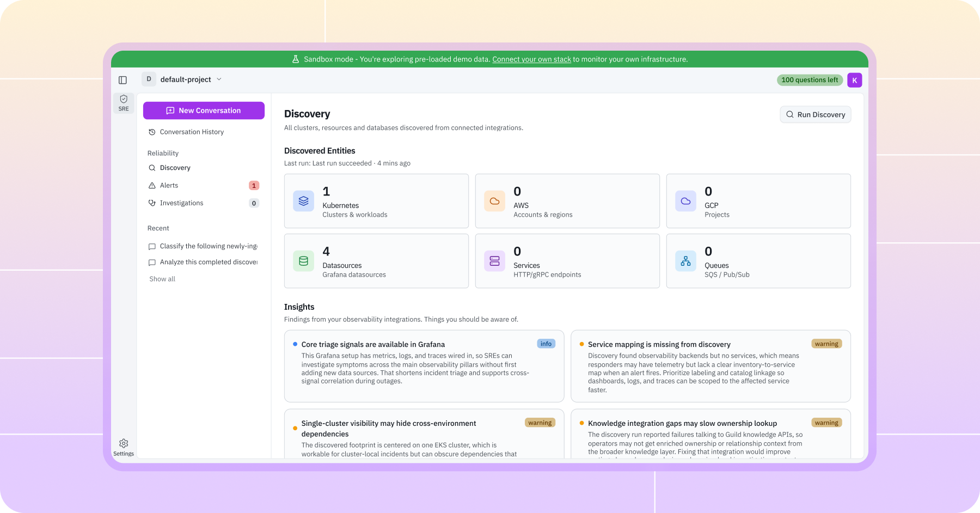Follow Connect your own stack link
980x513 pixels.
pos(531,59)
